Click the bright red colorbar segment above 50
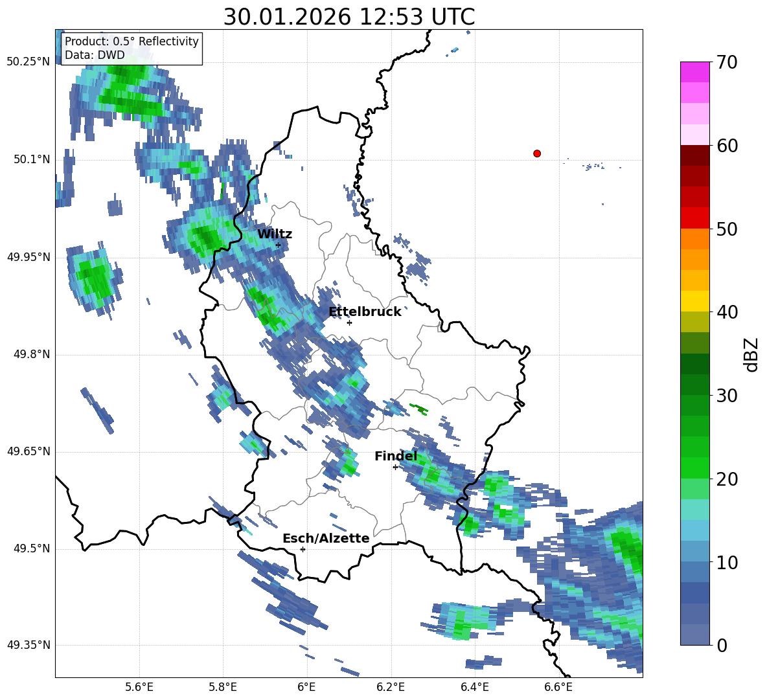The height and width of the screenshot is (700, 767). click(x=695, y=218)
